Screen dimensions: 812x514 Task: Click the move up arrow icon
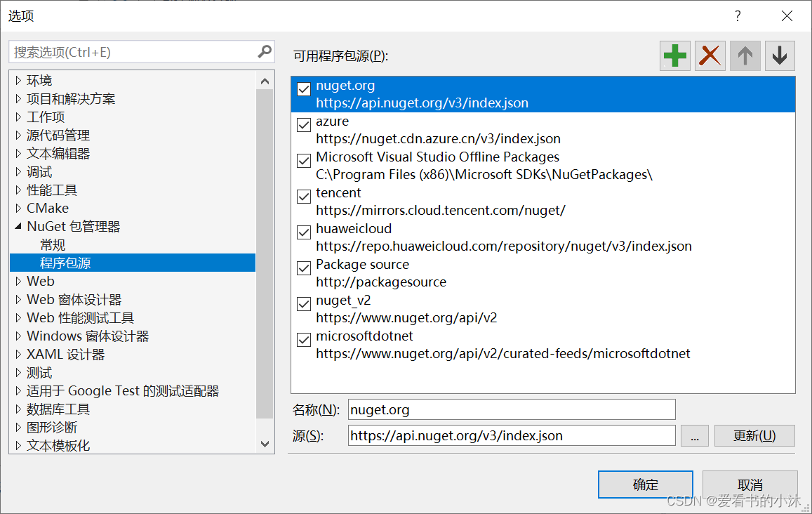745,55
